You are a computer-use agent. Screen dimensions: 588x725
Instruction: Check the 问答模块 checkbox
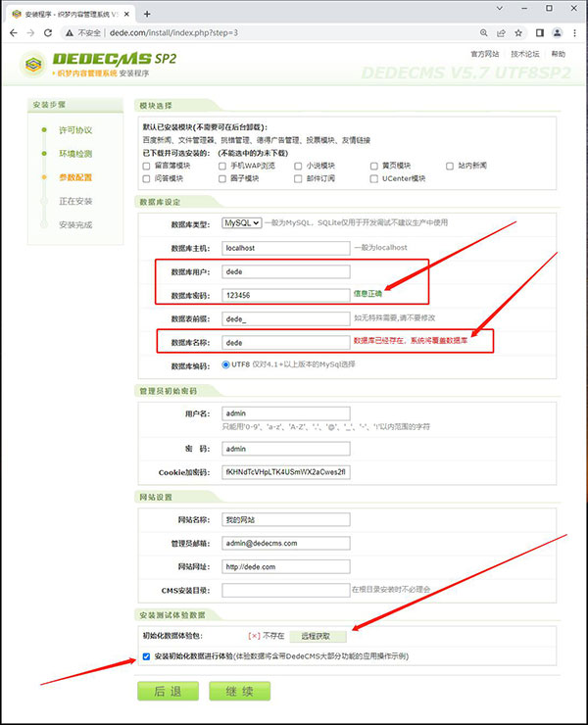click(146, 179)
